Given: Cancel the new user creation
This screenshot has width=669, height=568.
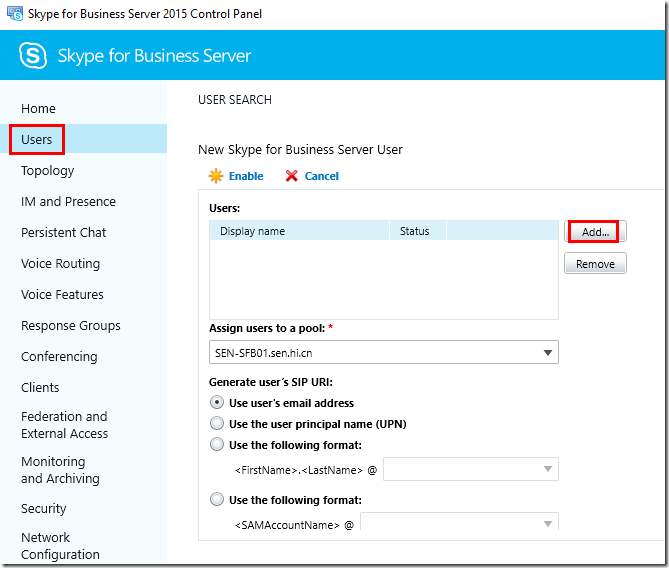Looking at the screenshot, I should 321,176.
